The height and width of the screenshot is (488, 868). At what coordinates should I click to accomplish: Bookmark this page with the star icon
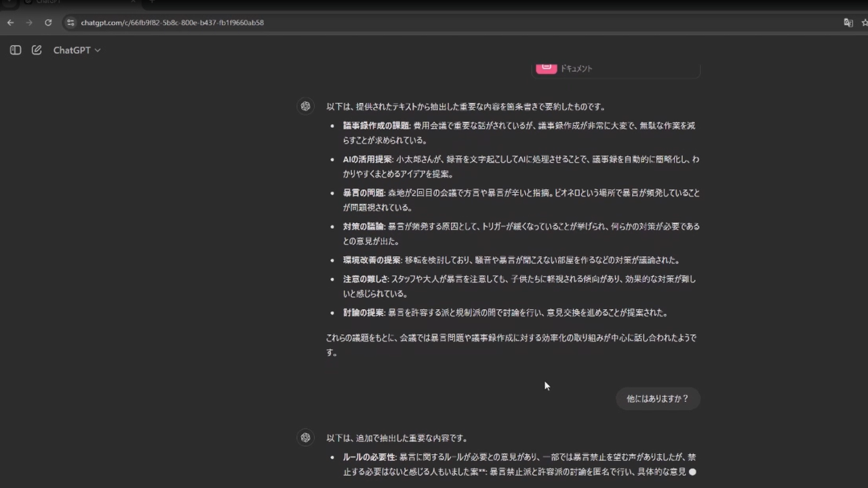point(865,22)
